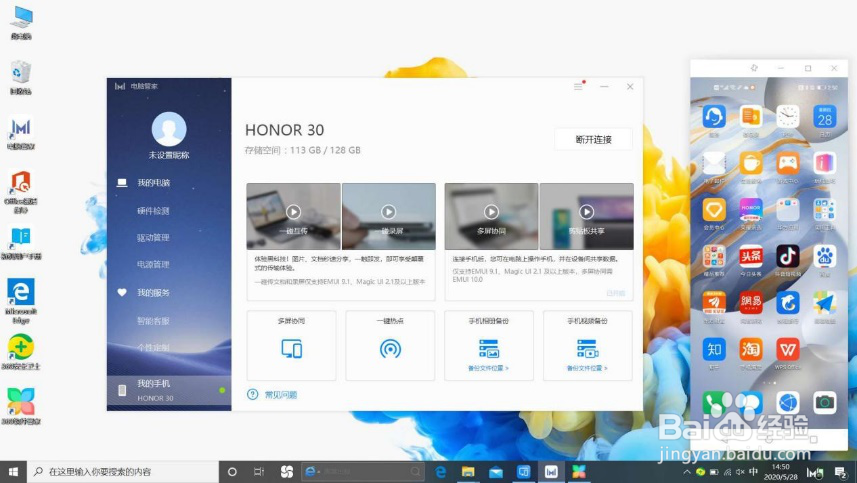Open Mail app from the taskbar

(x=496, y=472)
